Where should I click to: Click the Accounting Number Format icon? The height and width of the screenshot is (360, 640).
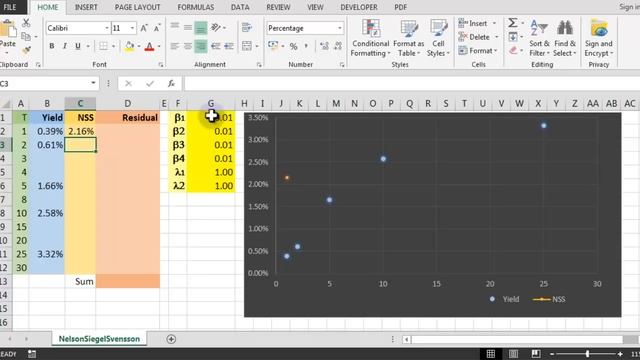273,46
